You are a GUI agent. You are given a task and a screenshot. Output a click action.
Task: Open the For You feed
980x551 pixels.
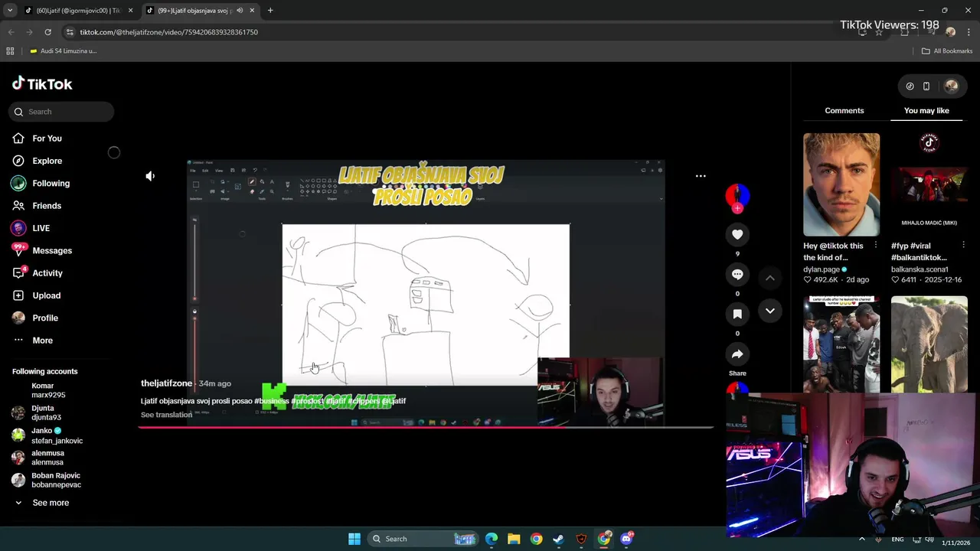tap(47, 139)
